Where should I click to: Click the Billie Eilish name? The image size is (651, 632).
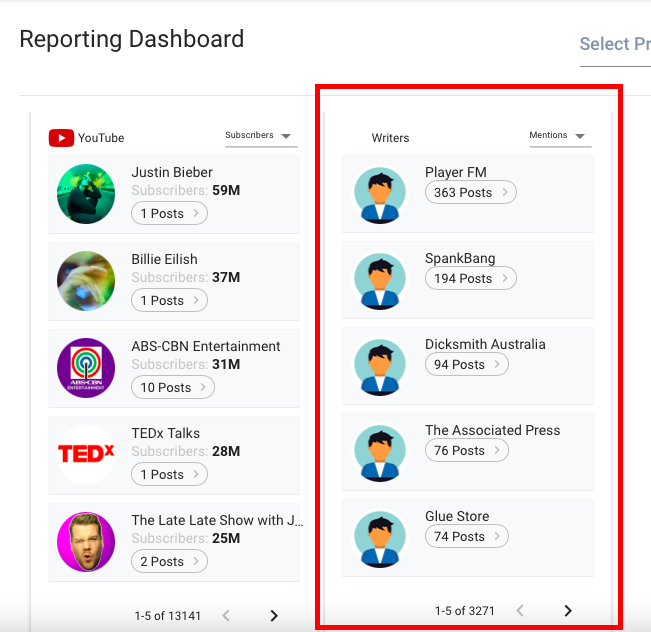164,259
